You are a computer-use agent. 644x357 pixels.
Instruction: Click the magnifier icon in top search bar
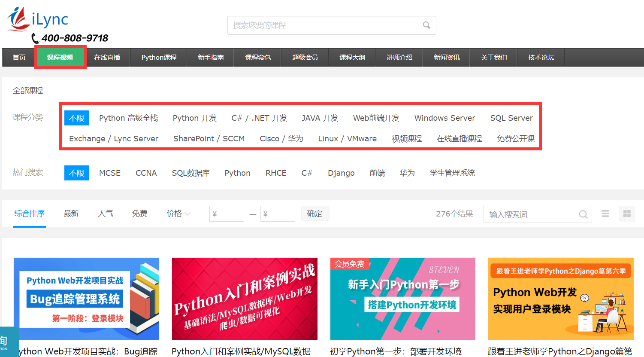click(x=426, y=25)
